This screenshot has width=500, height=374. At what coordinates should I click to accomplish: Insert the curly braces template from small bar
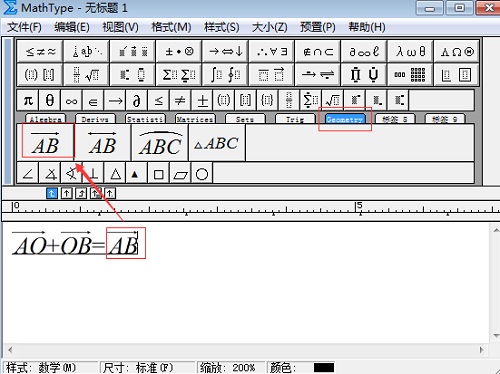267,100
